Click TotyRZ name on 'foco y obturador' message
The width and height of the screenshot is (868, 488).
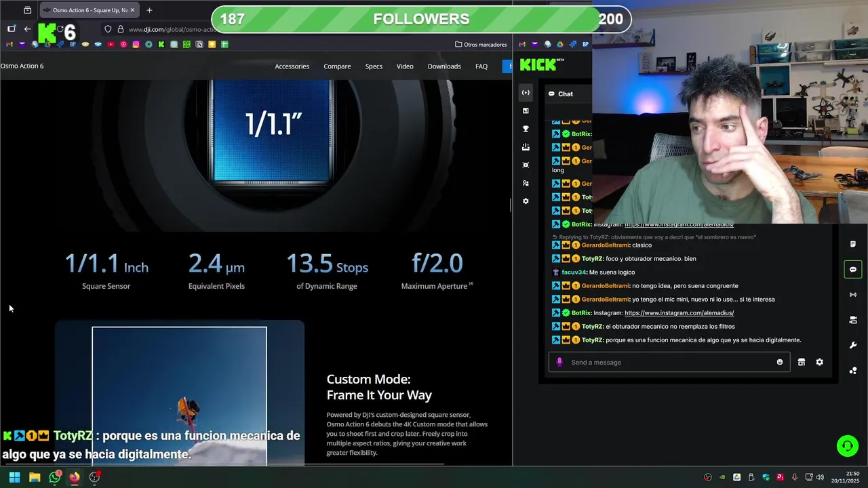pos(592,259)
